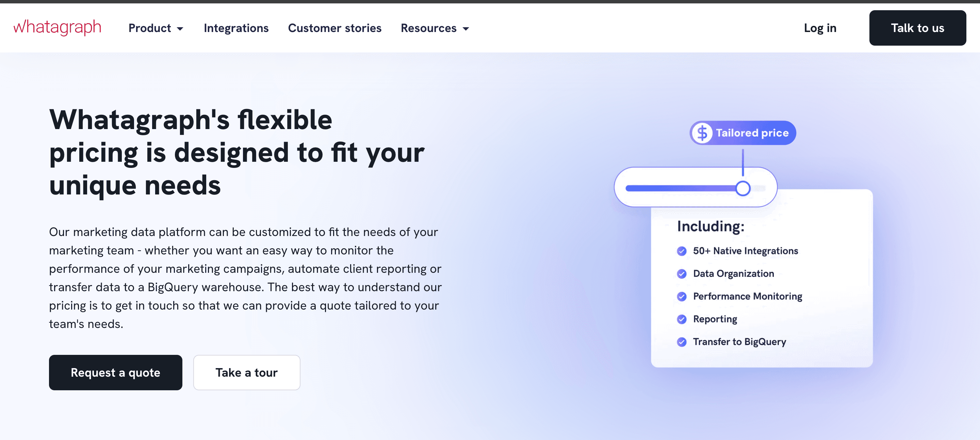Screen dimensions: 980x440
Task: Expand the Product dropdown arrow
Action: [x=180, y=29]
